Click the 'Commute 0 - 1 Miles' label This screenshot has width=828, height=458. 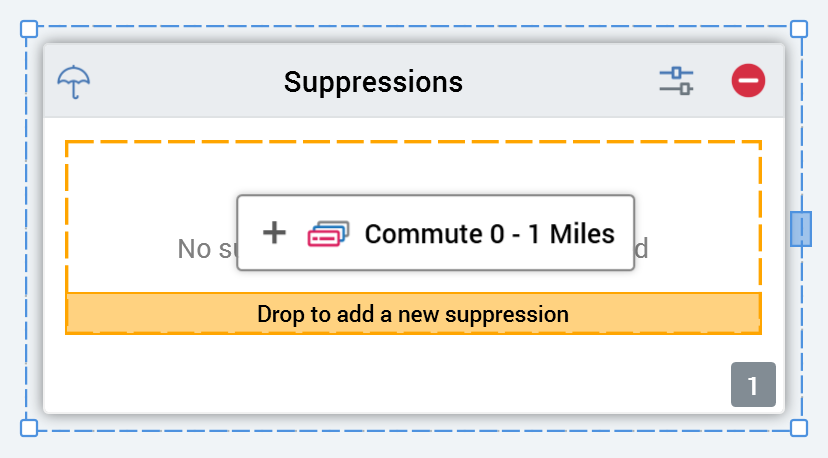[489, 234]
